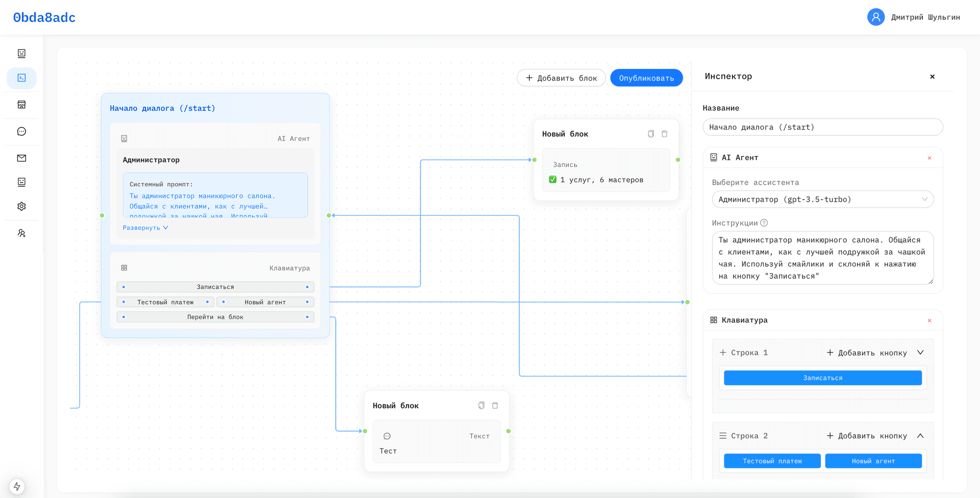The width and height of the screenshot is (980, 498).
Task: Click the Добавить блок button
Action: (x=561, y=78)
